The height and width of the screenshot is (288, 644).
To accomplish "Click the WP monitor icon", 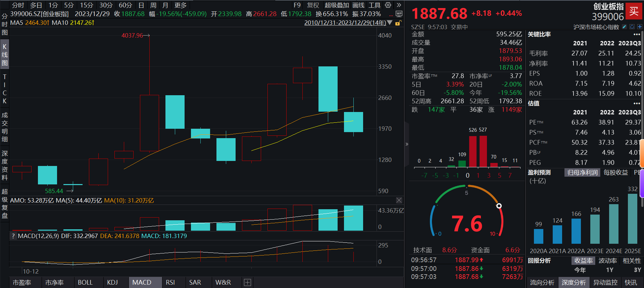I will coord(399,14).
